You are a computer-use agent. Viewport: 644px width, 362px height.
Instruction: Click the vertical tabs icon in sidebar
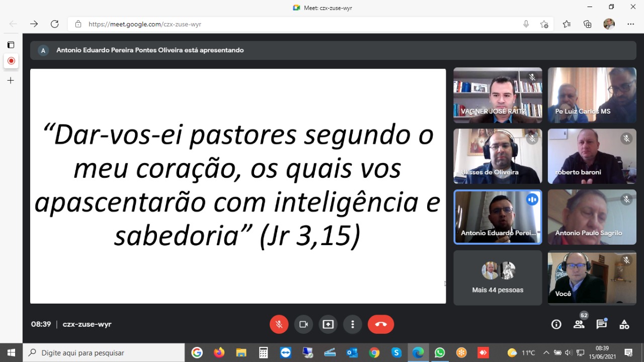pos(11,45)
